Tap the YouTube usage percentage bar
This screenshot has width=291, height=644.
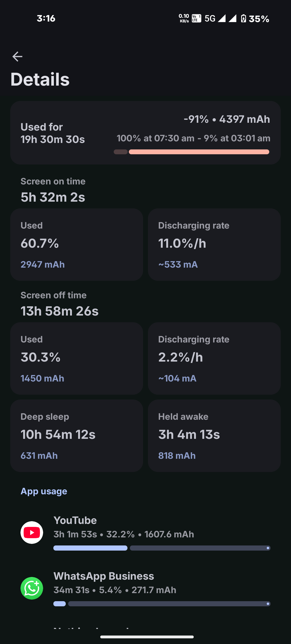point(162,548)
